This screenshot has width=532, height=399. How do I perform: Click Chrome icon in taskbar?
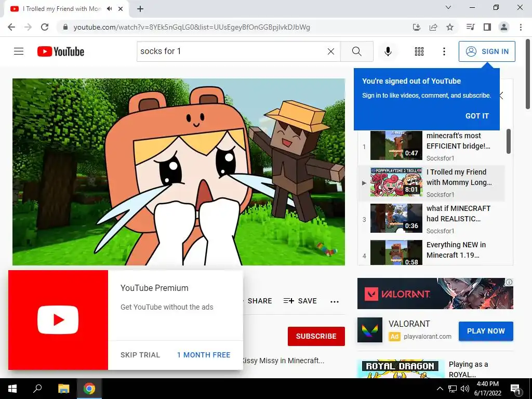[89, 389]
